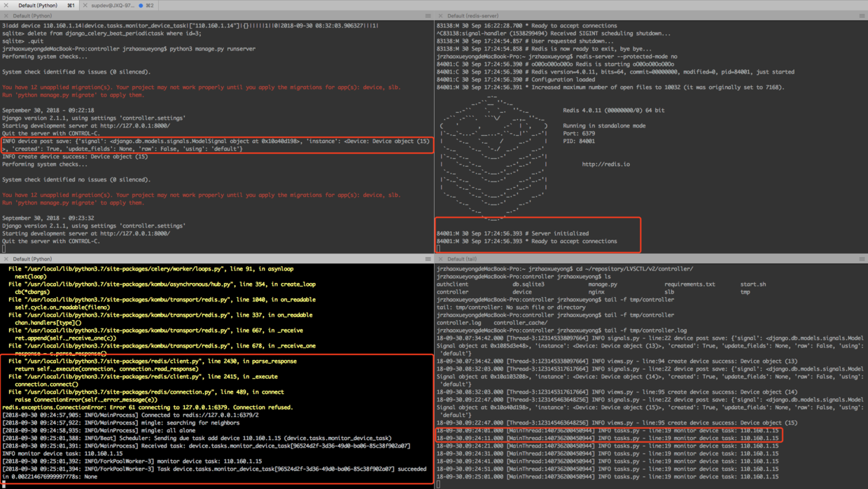868x489 pixels.
Task: Click 'September 30, 2018 - 09:23:32' line
Action: click(48, 218)
